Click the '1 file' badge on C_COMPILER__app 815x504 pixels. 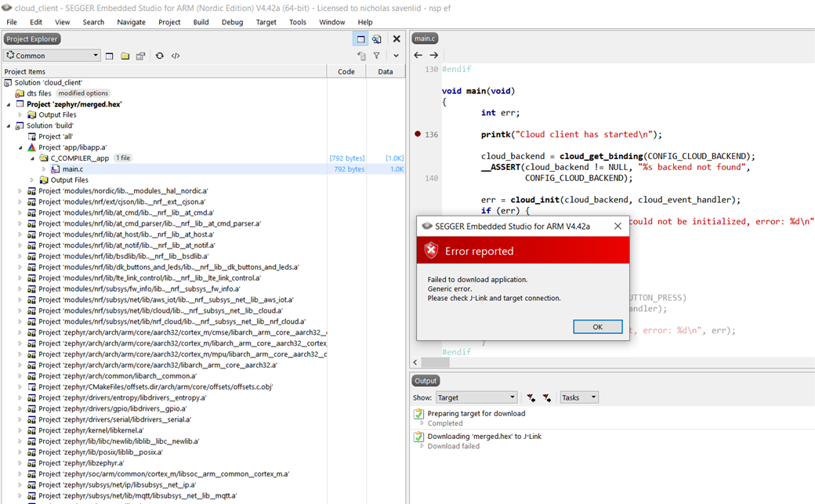pos(123,158)
